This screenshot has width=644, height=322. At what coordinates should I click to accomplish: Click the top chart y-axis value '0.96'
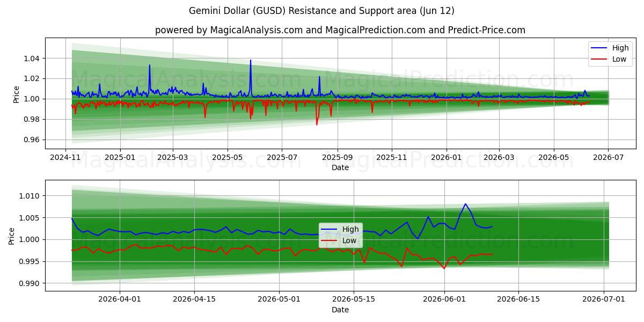coord(32,140)
